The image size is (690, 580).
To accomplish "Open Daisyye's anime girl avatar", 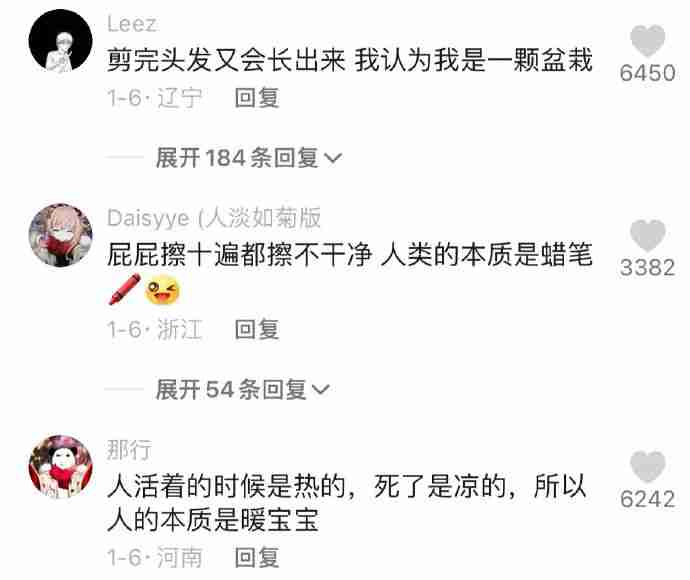I will pyautogui.click(x=61, y=235).
